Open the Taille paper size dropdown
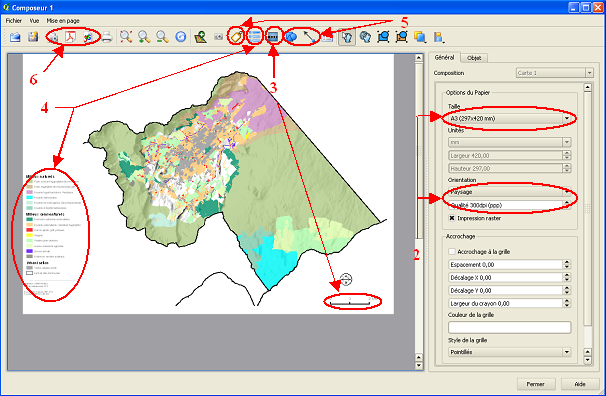This screenshot has height=396, width=606. click(x=509, y=118)
